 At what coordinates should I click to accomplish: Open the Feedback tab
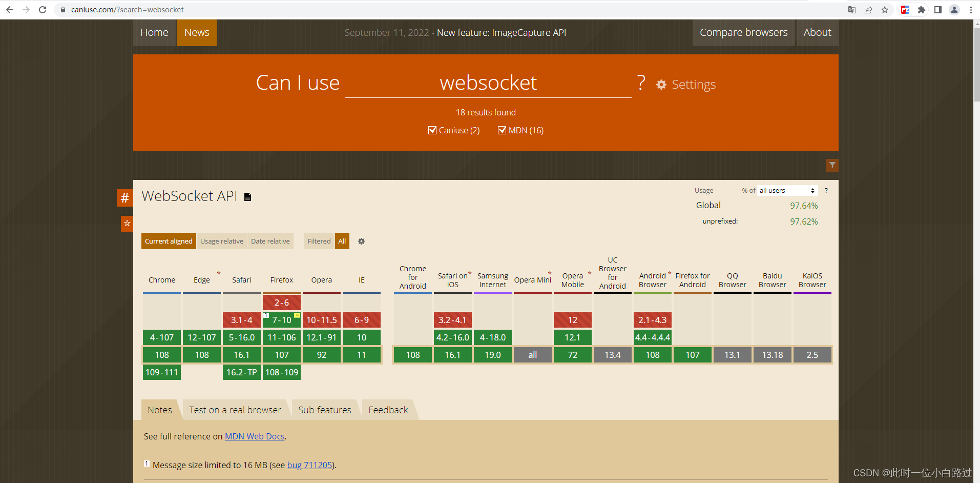click(388, 410)
